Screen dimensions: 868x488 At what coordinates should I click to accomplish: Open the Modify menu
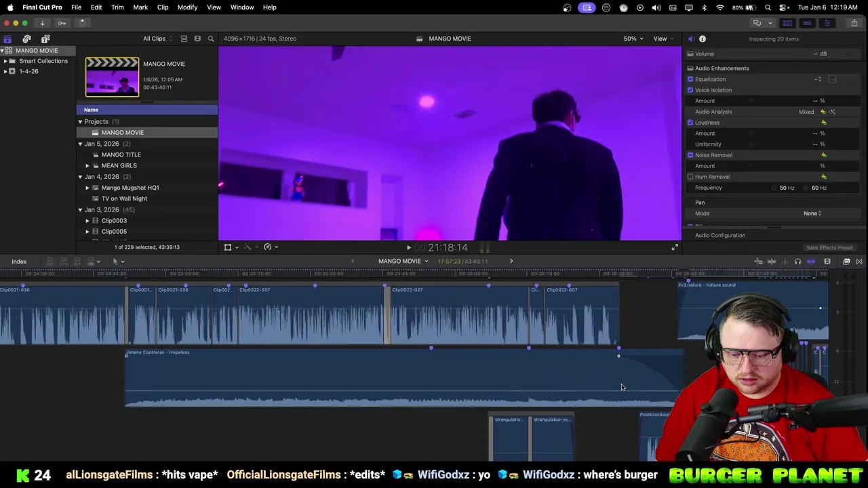coord(187,7)
